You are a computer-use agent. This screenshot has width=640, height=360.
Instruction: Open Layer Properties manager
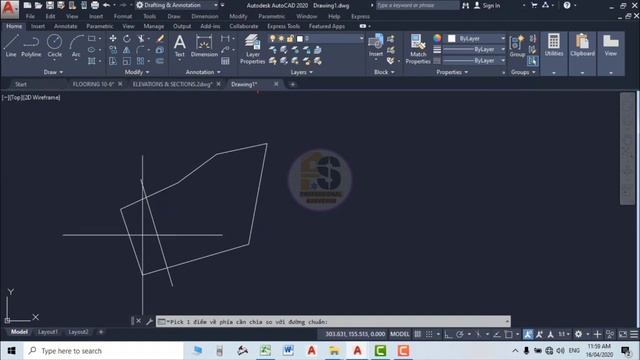coord(252,49)
